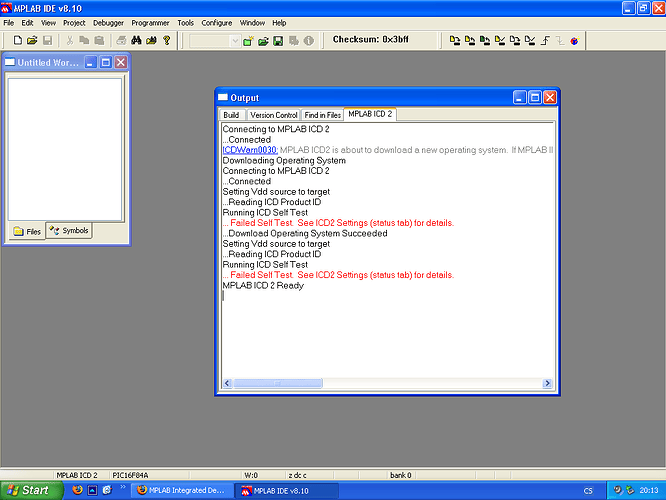Click the Output window left scroll arrow
Viewport: 666px width, 500px height.
(227, 383)
